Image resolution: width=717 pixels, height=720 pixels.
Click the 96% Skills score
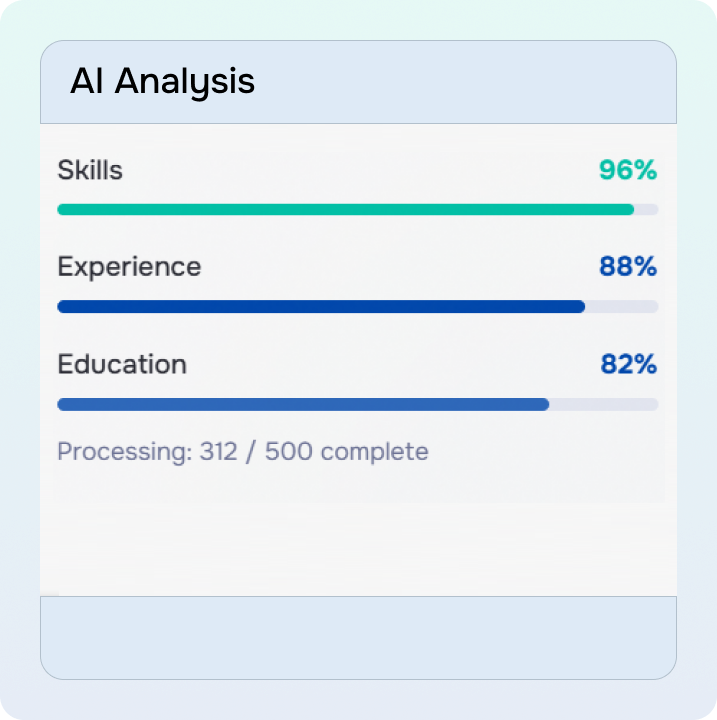628,171
